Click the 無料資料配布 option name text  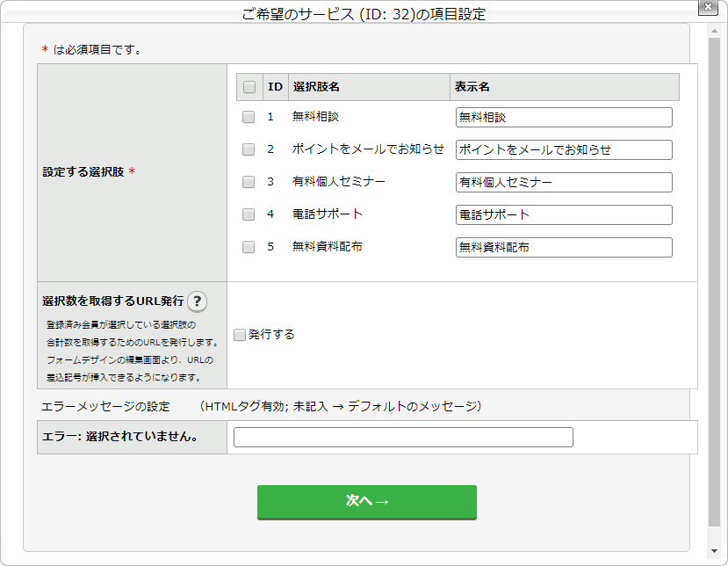pos(328,247)
